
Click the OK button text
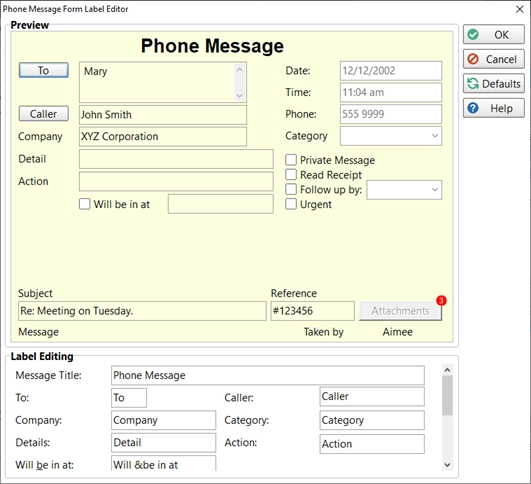point(501,35)
